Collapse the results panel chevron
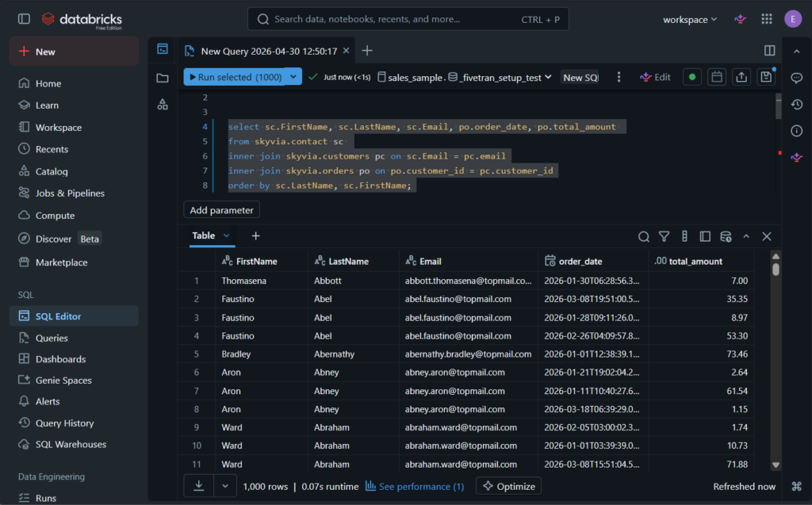The height and width of the screenshot is (505, 812). (x=746, y=237)
